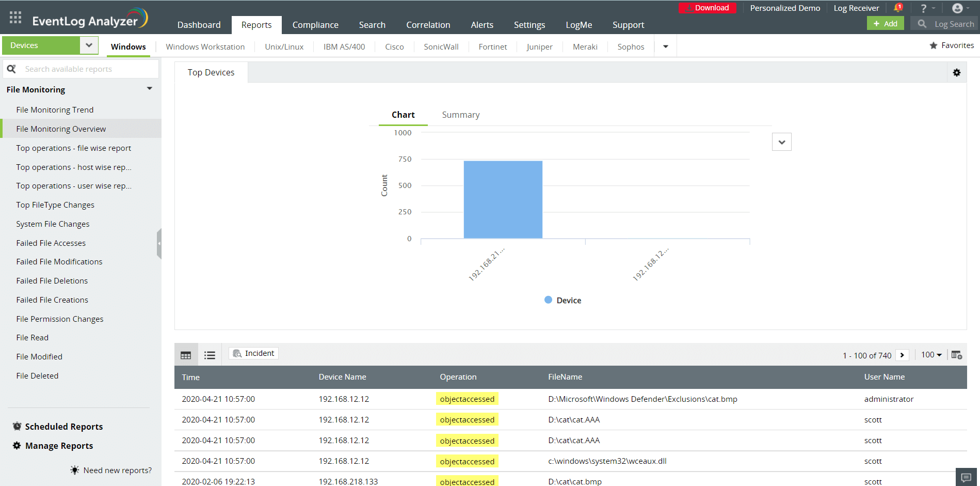The image size is (980, 486).
Task: Switch to list view icon
Action: coord(210,355)
